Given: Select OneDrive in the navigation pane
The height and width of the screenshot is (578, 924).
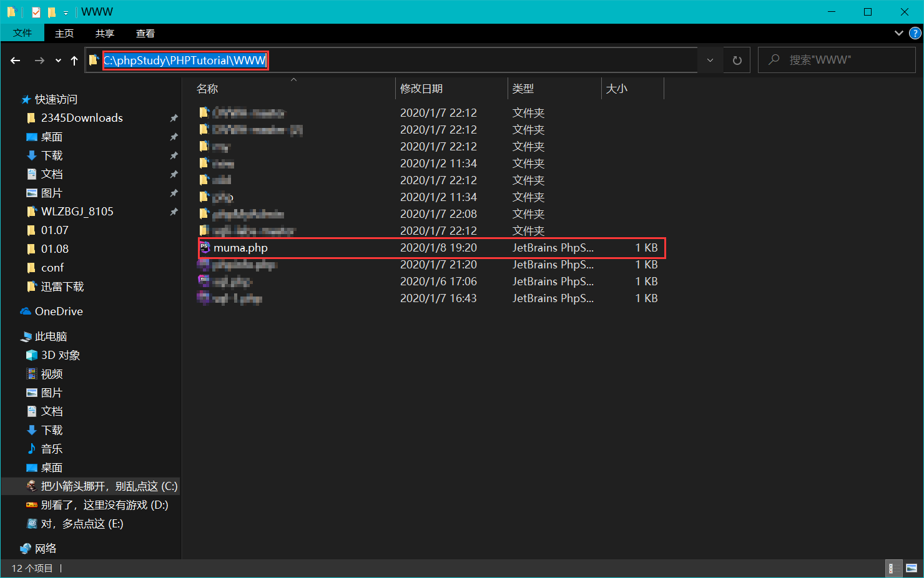Looking at the screenshot, I should click(59, 311).
